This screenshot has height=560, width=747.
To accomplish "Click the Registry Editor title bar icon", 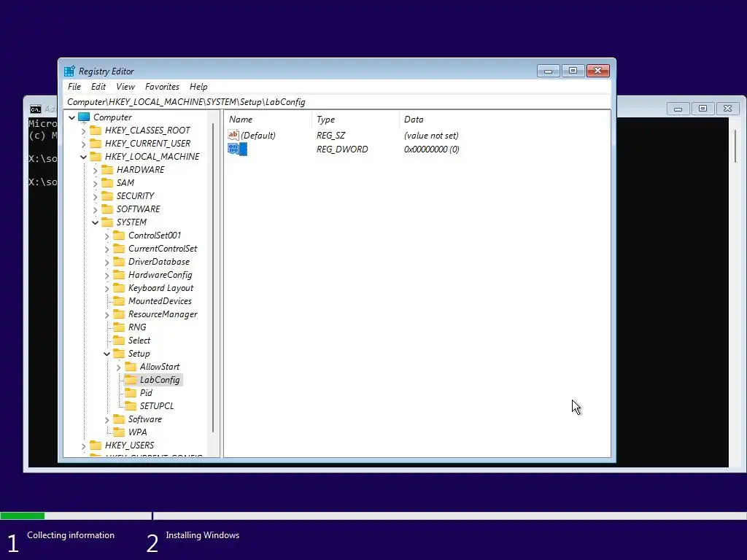I will 69,71.
